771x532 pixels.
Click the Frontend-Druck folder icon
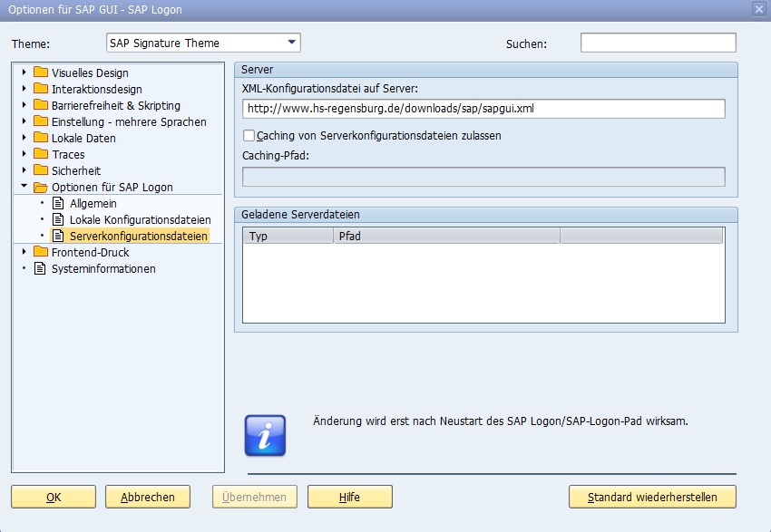coord(40,252)
